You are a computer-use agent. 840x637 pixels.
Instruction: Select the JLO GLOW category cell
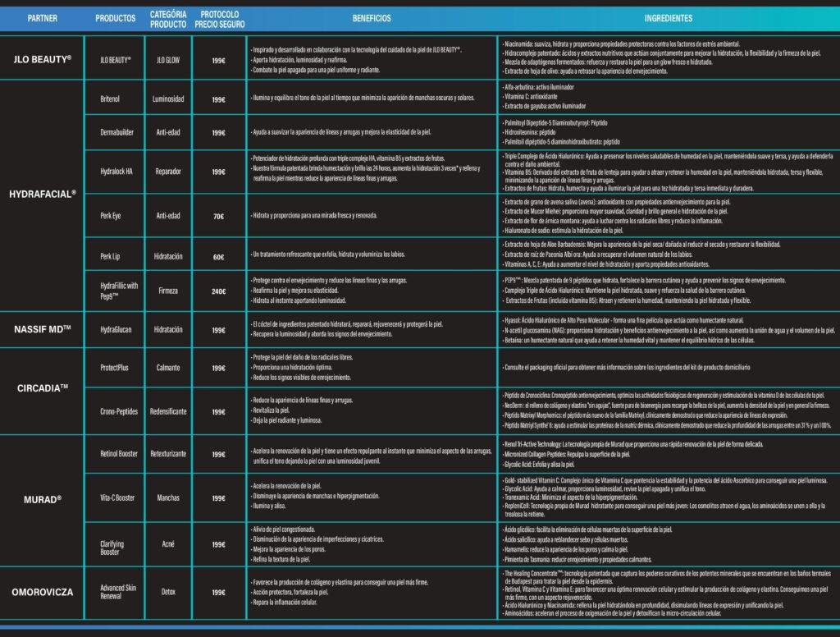pos(168,60)
